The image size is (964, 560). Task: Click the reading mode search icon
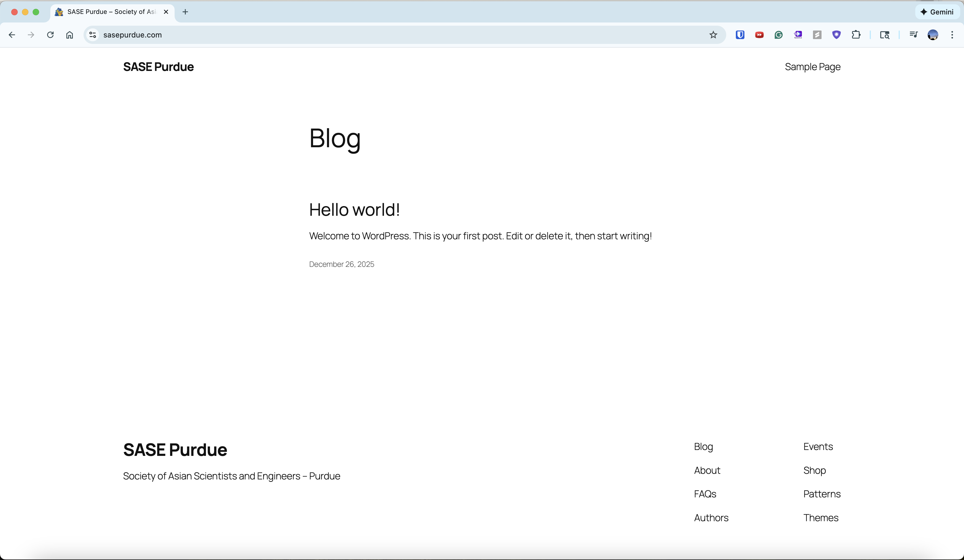(884, 35)
